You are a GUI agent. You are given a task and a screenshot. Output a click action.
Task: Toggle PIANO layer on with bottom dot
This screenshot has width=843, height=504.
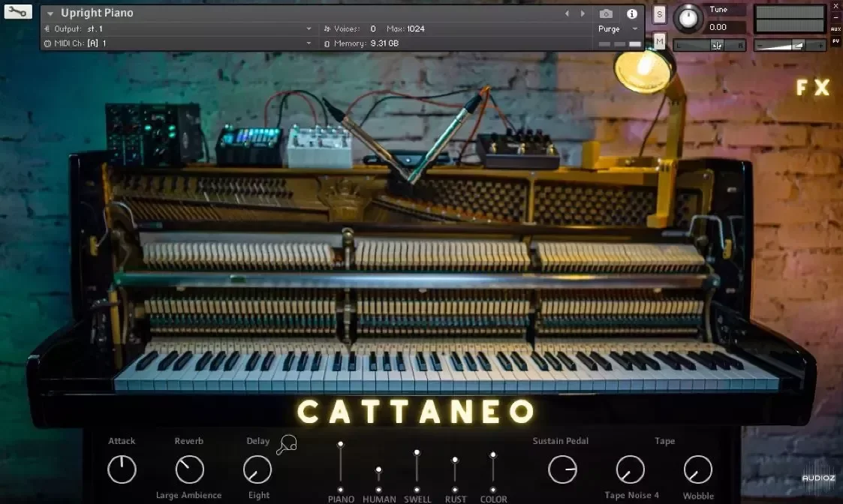coord(340,490)
